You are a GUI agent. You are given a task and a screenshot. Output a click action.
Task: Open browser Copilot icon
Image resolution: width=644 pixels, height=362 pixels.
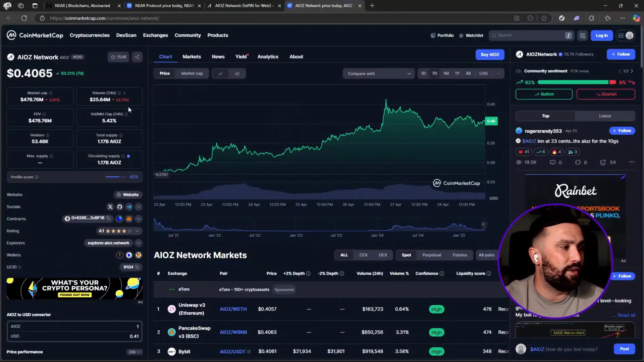pos(636,18)
